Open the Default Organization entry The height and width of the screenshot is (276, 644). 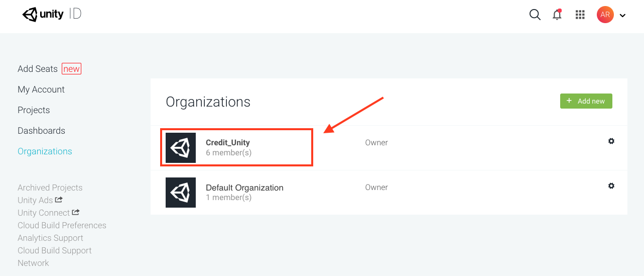(244, 188)
